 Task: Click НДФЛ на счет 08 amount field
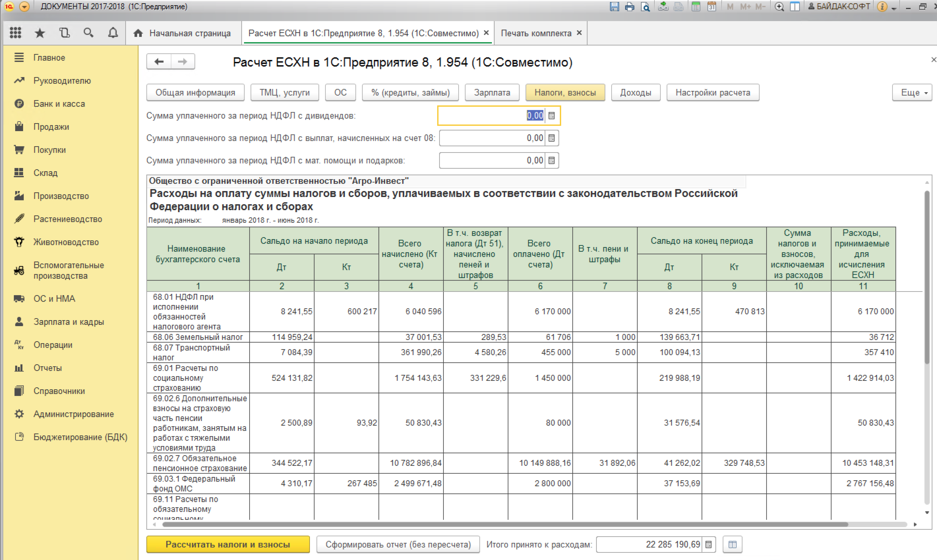click(x=492, y=138)
